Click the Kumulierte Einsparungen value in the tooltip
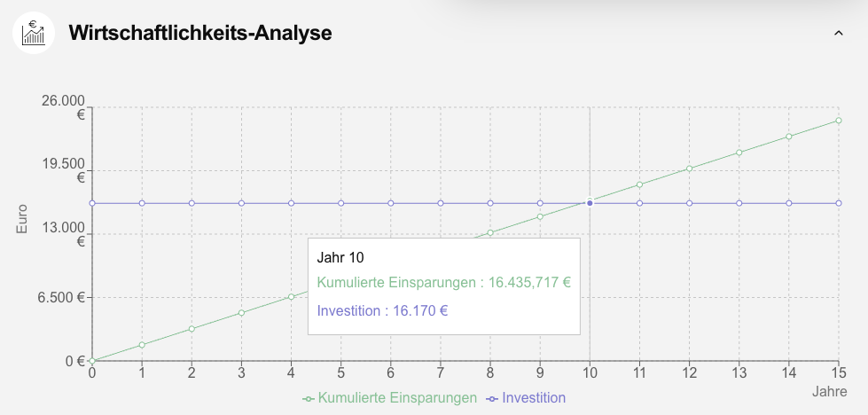Screen dimensions: 868x415 pos(443,284)
